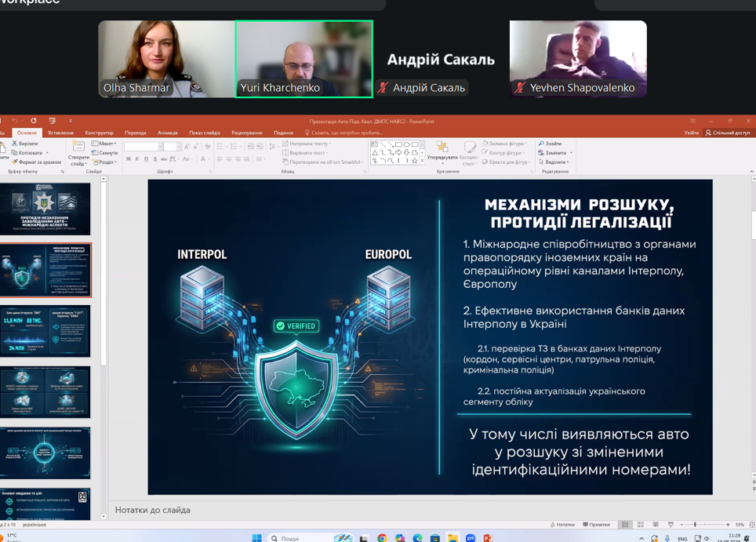Open the Анімація ribbon tab

pyautogui.click(x=167, y=133)
